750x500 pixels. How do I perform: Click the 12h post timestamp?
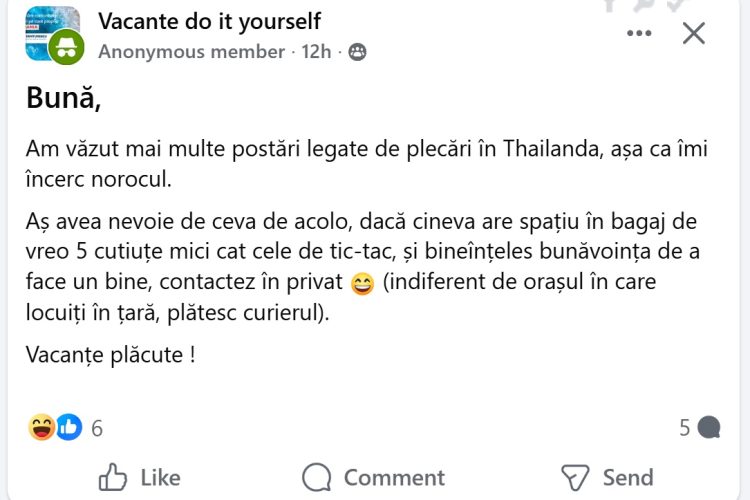[317, 51]
